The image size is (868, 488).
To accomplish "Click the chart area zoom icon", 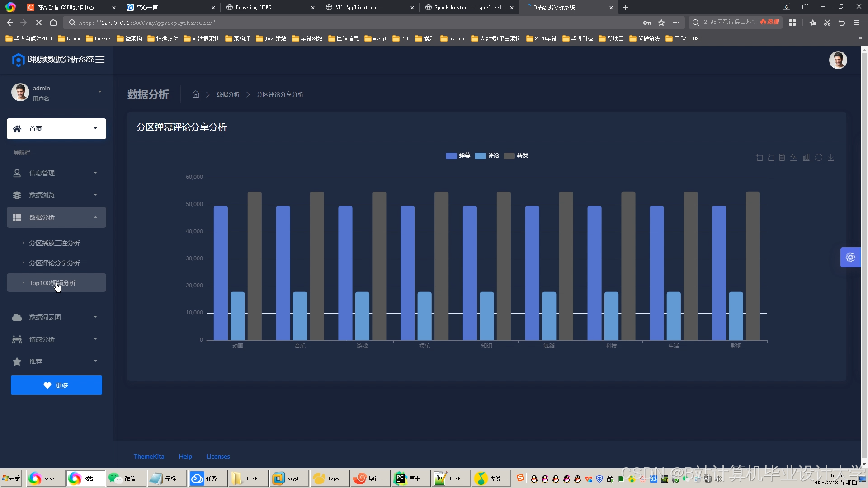I will tap(759, 158).
